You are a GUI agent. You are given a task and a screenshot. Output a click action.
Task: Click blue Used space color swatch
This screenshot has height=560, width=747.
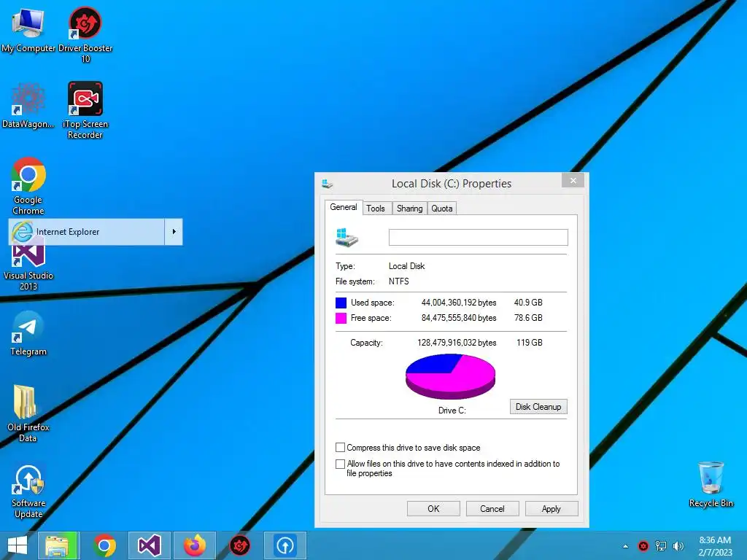coord(341,303)
